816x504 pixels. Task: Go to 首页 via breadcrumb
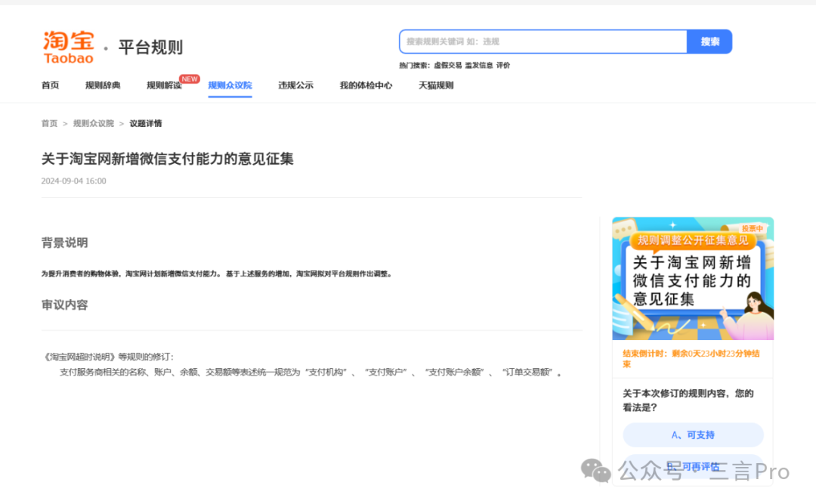coord(49,123)
